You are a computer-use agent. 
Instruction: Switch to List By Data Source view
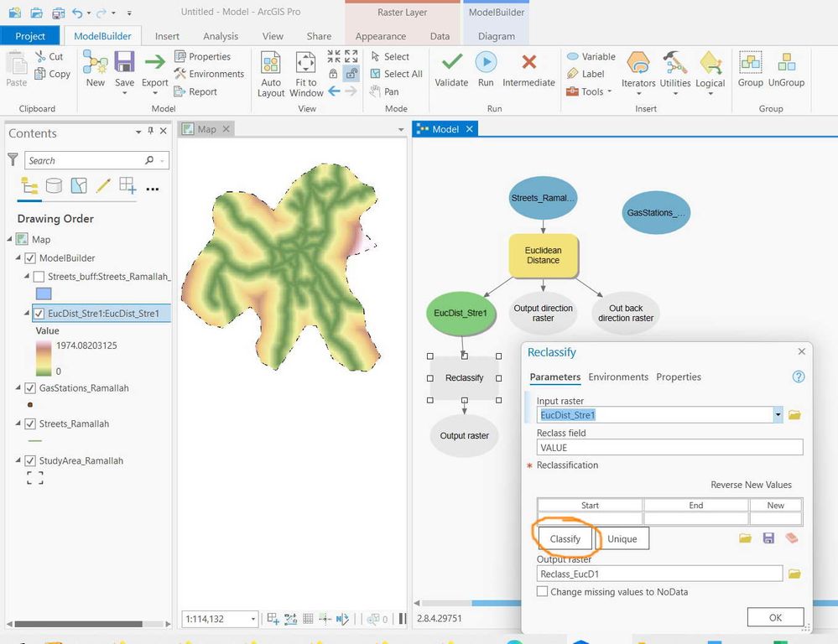[x=54, y=186]
